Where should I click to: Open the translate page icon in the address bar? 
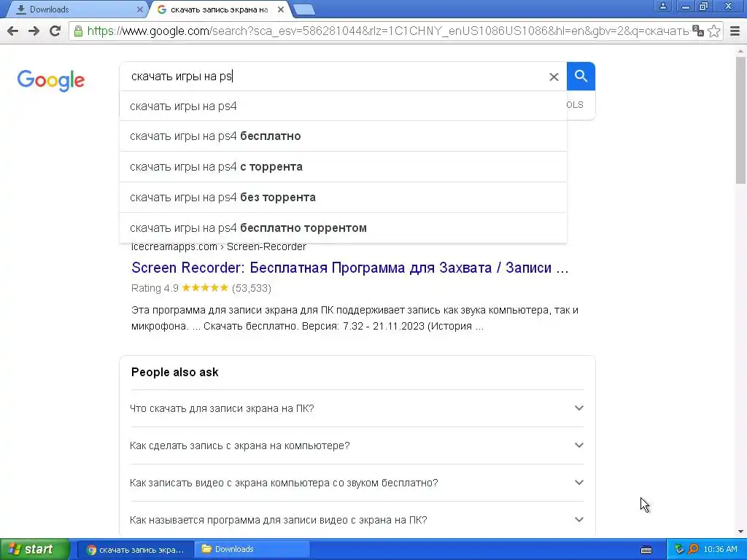click(x=698, y=31)
